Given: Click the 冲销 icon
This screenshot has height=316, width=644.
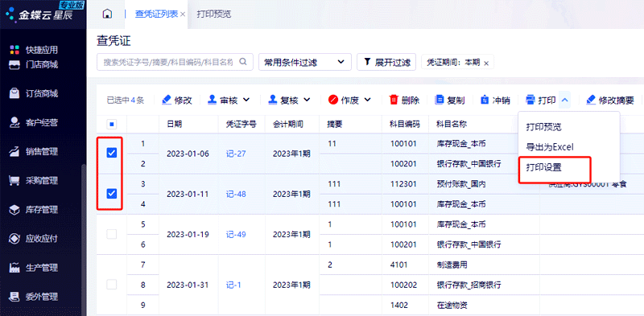Looking at the screenshot, I should (485, 100).
